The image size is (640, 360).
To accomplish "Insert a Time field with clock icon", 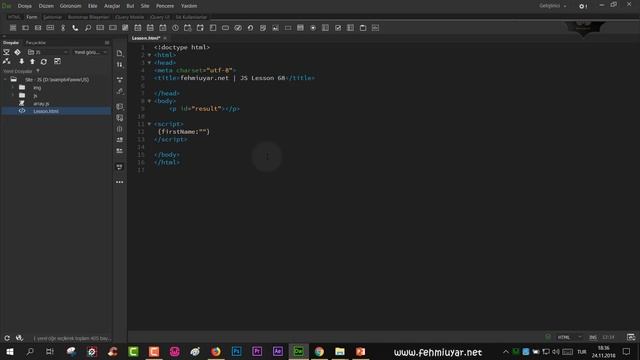I will click(175, 28).
